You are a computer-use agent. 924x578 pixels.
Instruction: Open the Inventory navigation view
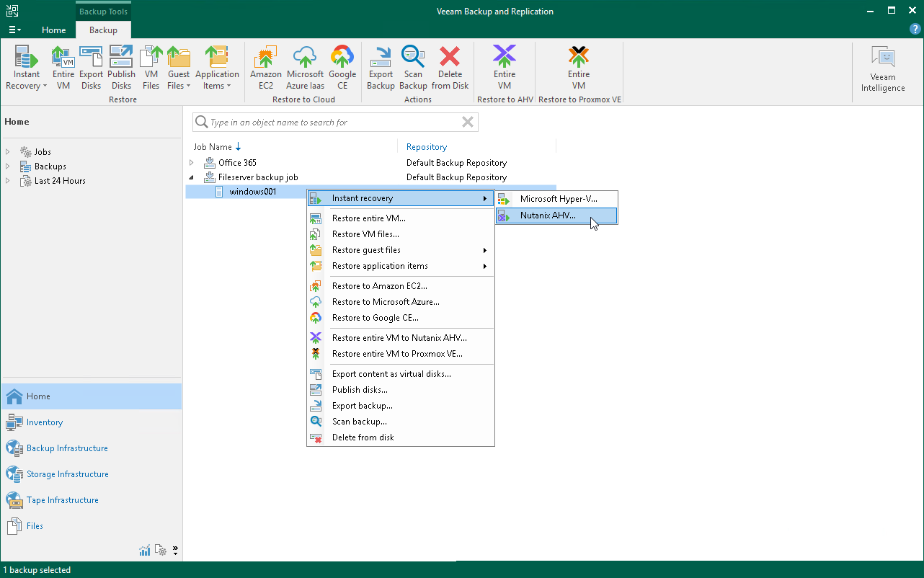coord(91,422)
